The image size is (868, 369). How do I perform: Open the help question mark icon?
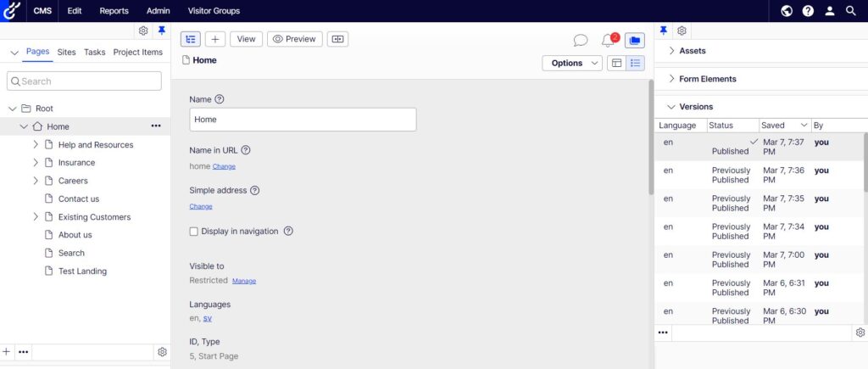click(808, 11)
